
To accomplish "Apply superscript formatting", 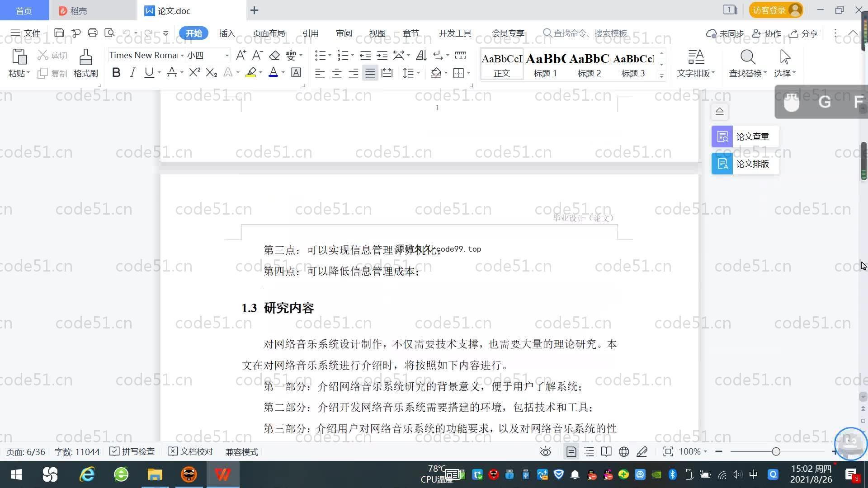I will [195, 72].
